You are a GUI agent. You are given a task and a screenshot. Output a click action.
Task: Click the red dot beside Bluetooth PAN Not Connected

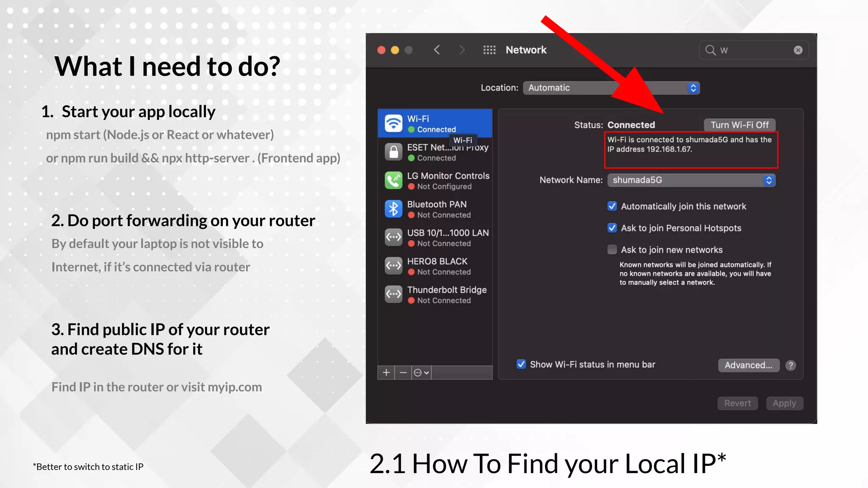click(x=411, y=215)
